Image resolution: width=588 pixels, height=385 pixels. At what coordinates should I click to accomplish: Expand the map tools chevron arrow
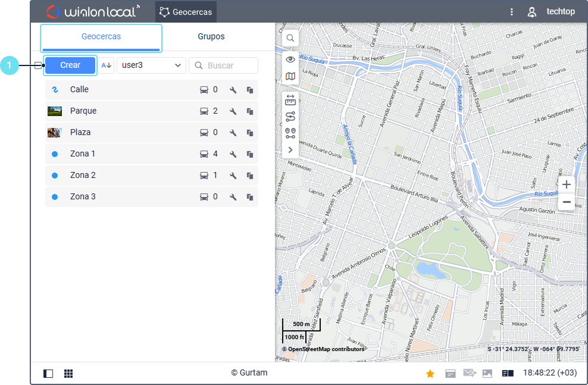tap(290, 150)
